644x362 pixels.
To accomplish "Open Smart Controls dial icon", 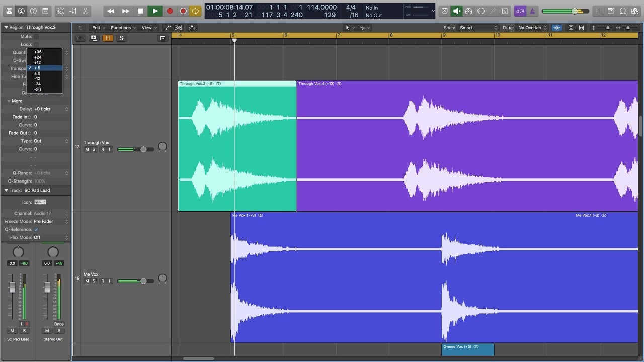I will (x=61, y=11).
